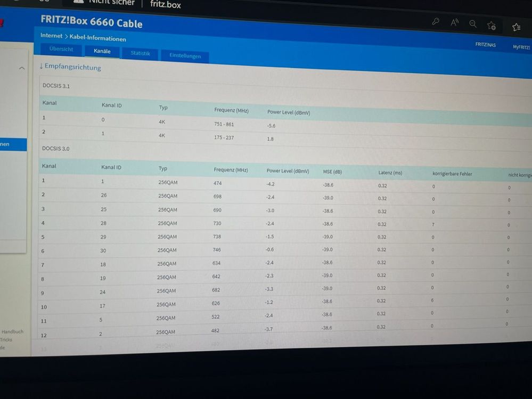Click the read aloud icon
This screenshot has width=532, height=399.
tap(454, 23)
